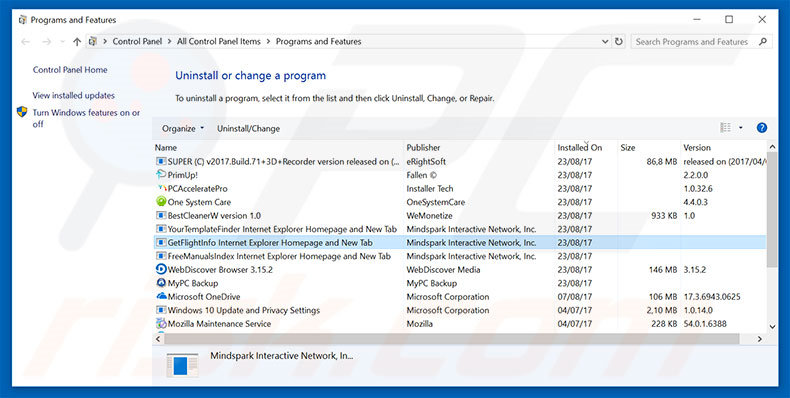The width and height of the screenshot is (790, 398).
Task: Click the scroll down arrow of list
Action: (x=772, y=327)
